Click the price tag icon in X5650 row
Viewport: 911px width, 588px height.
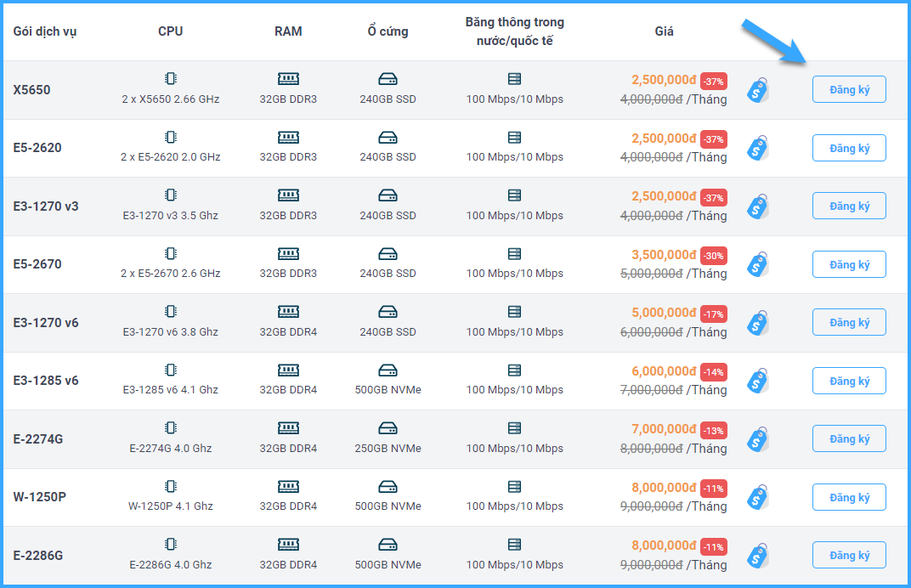[x=758, y=90]
